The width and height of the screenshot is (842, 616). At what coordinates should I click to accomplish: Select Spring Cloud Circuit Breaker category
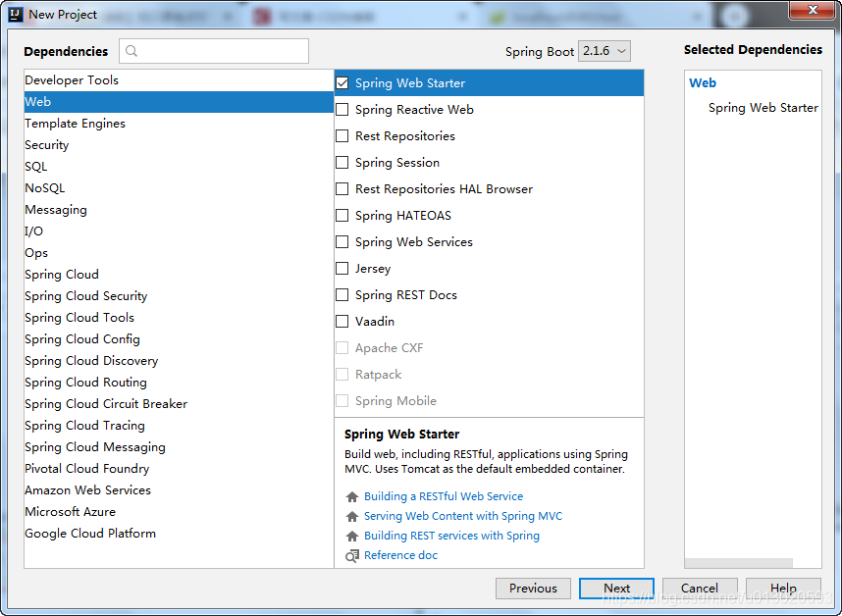(x=179, y=403)
